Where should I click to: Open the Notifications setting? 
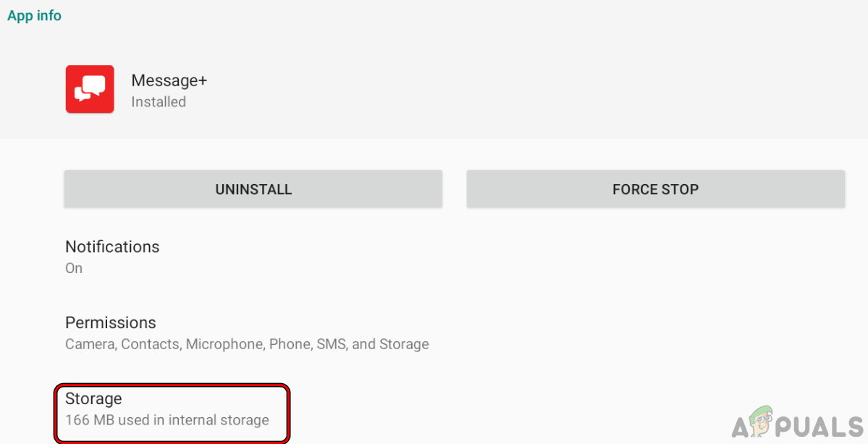112,247
